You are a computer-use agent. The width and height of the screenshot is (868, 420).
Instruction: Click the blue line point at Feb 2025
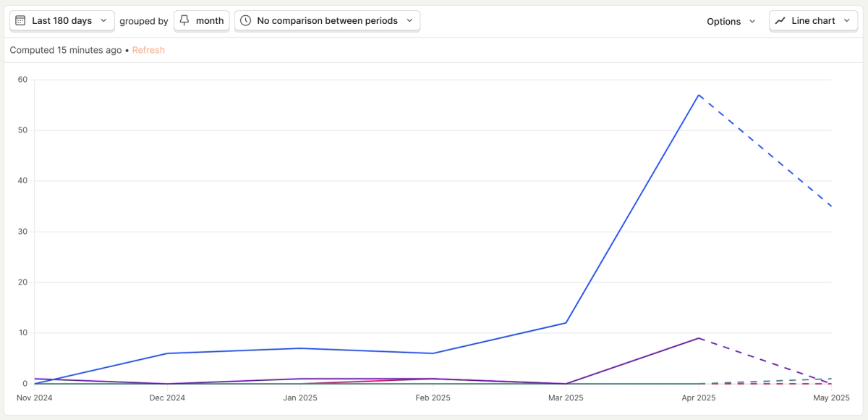433,353
